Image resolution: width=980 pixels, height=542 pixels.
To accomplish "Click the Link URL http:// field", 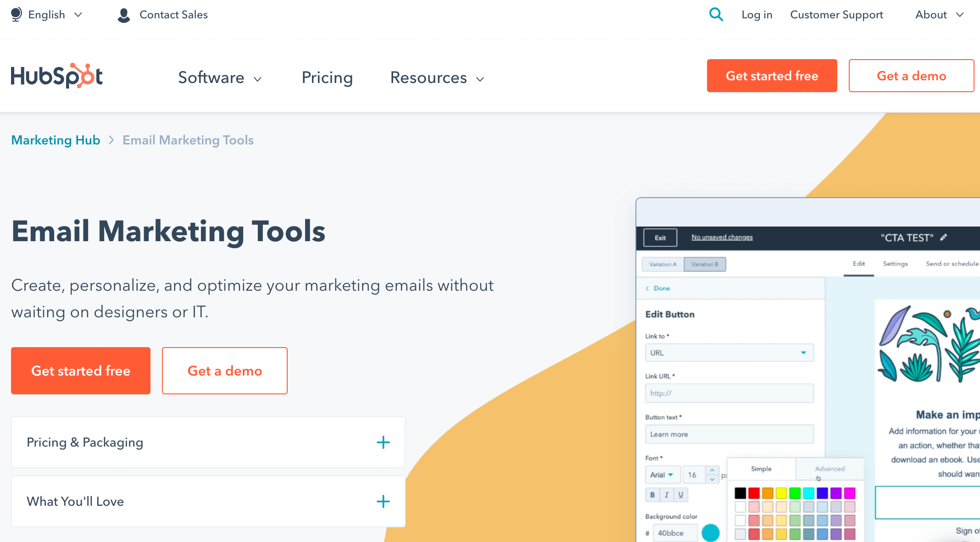I will [x=729, y=393].
